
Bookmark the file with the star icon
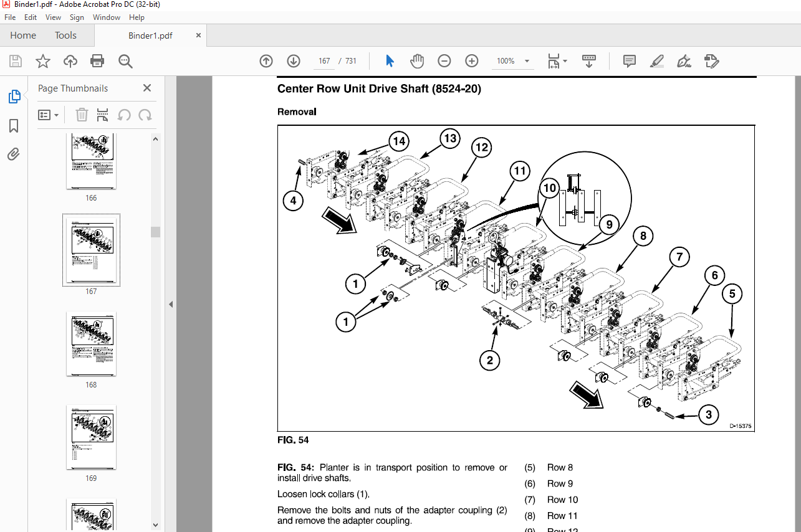click(42, 61)
